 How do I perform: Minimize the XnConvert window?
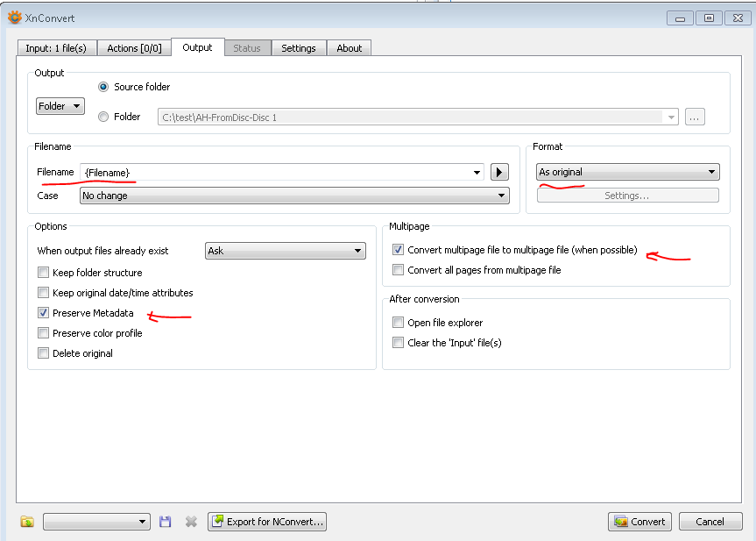click(x=681, y=18)
